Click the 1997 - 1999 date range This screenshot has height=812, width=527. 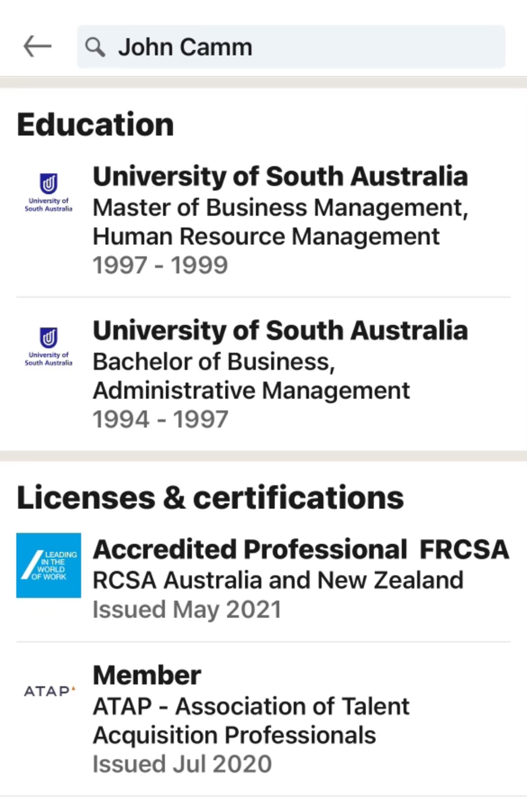tap(160, 265)
